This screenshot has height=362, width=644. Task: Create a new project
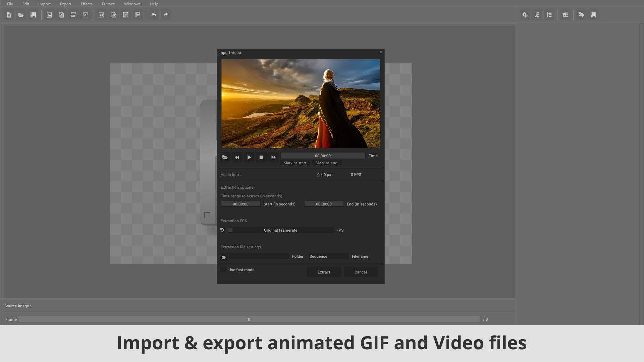point(9,15)
